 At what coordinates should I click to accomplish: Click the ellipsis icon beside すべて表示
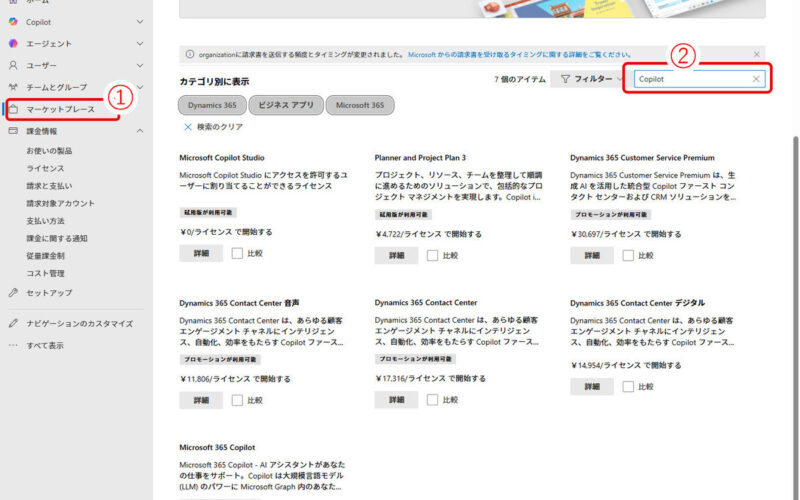pyautogui.click(x=13, y=345)
